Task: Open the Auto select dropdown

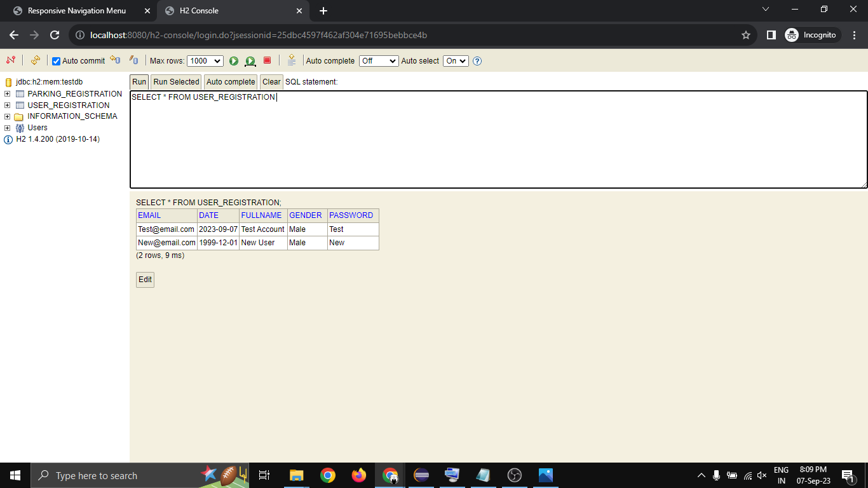Action: pyautogui.click(x=456, y=61)
